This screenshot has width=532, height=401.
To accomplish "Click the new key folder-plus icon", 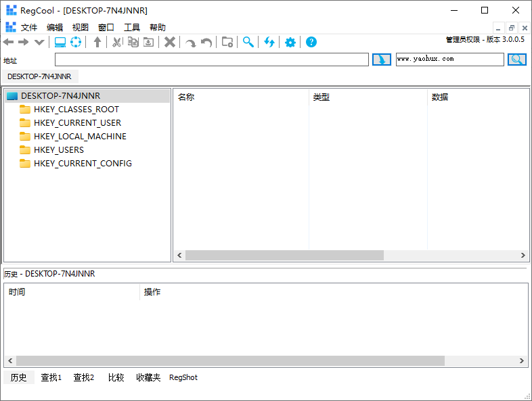I will tap(227, 42).
